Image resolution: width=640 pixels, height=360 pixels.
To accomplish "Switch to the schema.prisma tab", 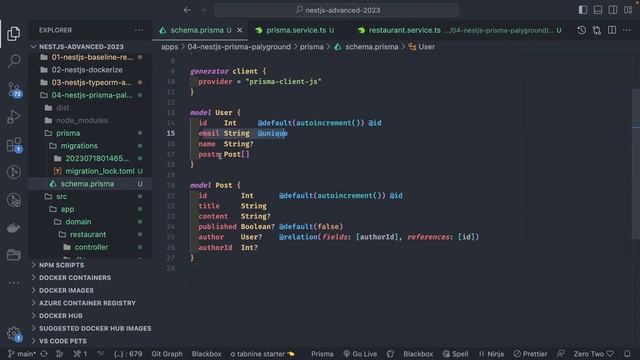I will (200, 30).
